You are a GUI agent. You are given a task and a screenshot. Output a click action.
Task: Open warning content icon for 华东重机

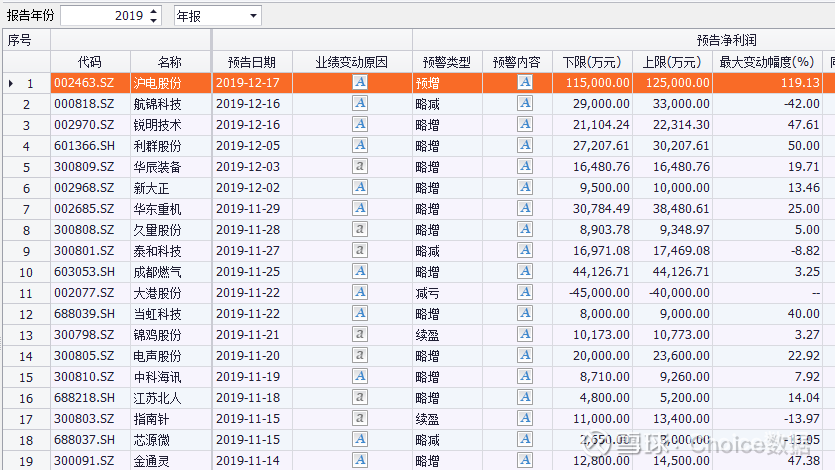(x=525, y=209)
